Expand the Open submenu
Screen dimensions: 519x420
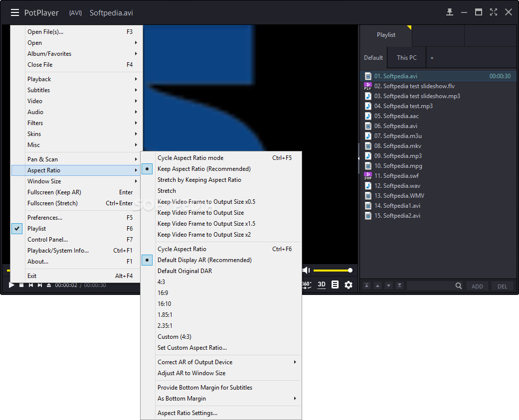76,43
